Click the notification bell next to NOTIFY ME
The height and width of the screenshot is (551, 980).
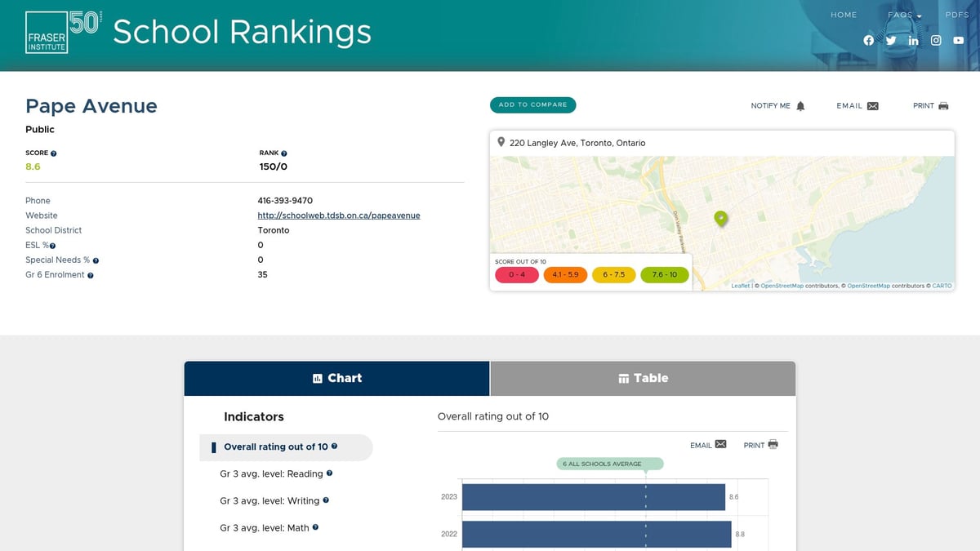point(801,104)
